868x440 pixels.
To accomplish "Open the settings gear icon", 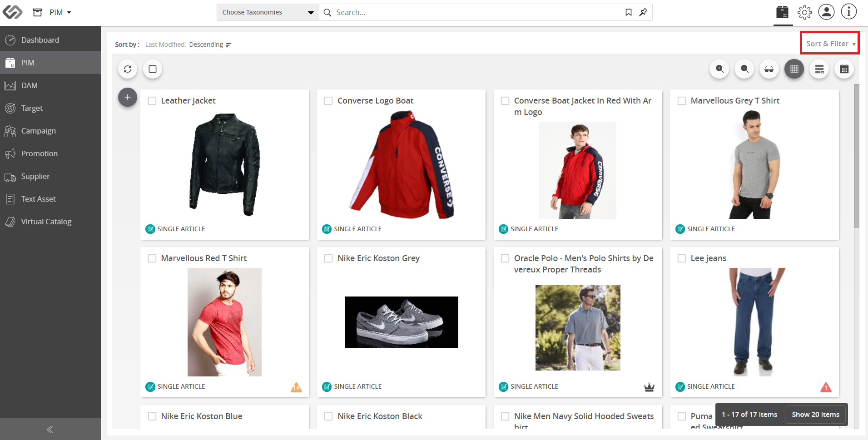I will (x=804, y=12).
